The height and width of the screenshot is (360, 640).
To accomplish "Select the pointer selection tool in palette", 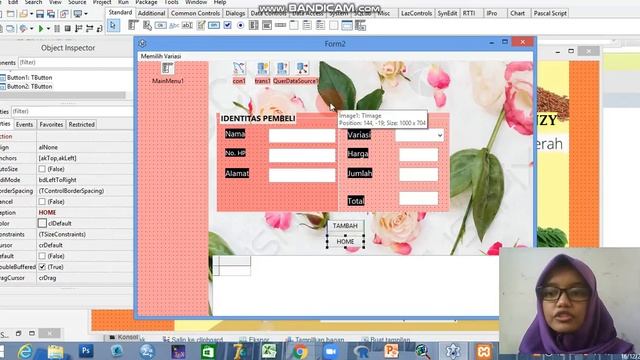I will click(x=113, y=26).
